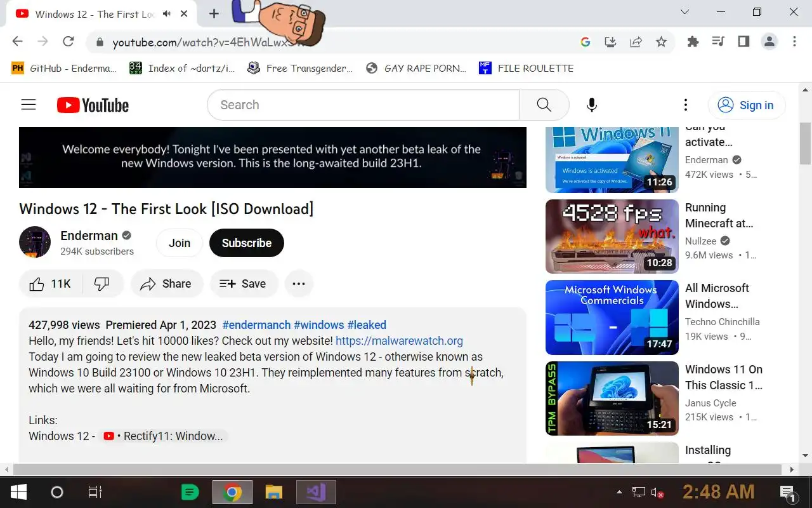The height and width of the screenshot is (508, 812).
Task: Sign in to YouTube
Action: [x=747, y=105]
